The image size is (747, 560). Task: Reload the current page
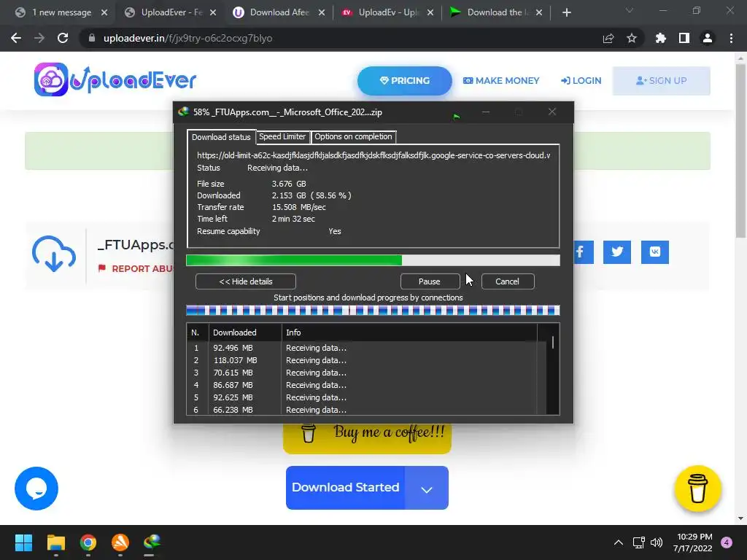[x=63, y=38]
